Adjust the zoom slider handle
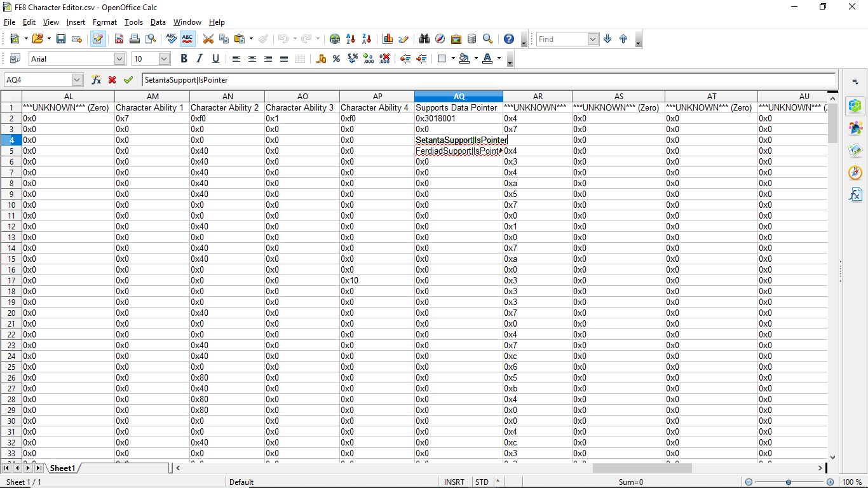868x488 pixels. pos(789,482)
